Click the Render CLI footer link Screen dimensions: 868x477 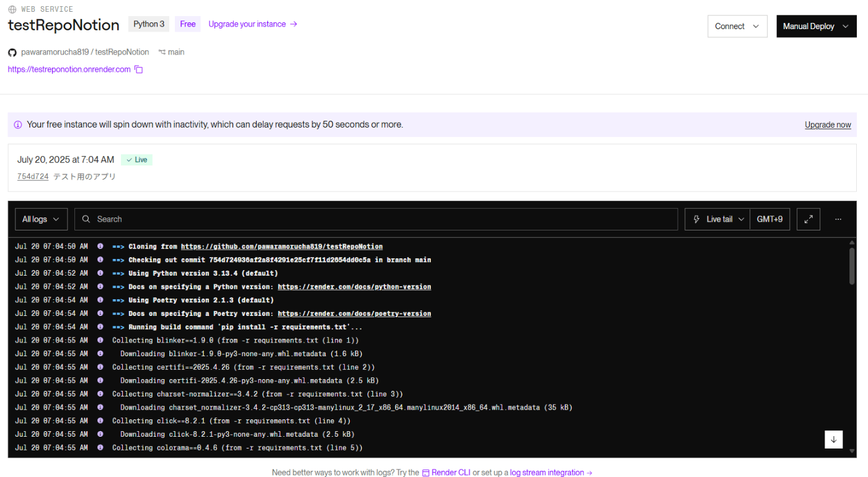[x=451, y=473]
